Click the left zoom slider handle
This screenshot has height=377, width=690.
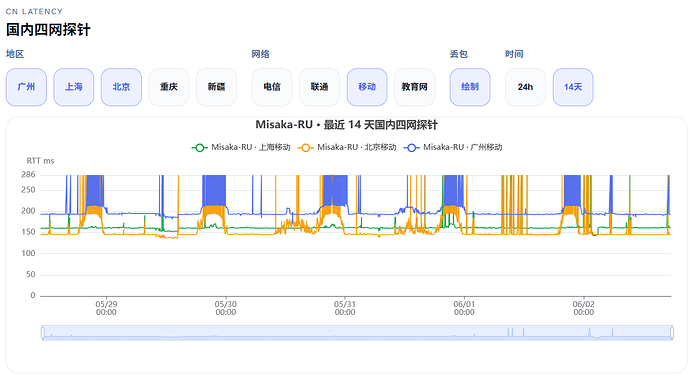click(43, 333)
